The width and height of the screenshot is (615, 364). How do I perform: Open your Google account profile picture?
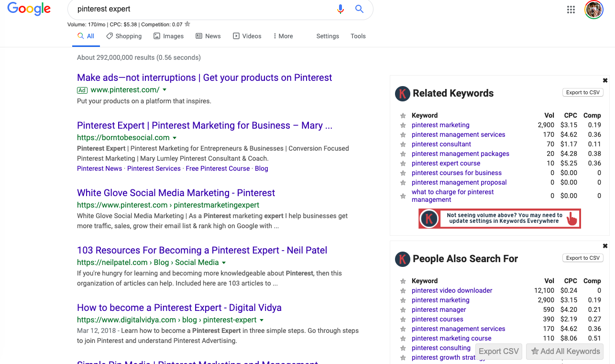[x=593, y=9]
